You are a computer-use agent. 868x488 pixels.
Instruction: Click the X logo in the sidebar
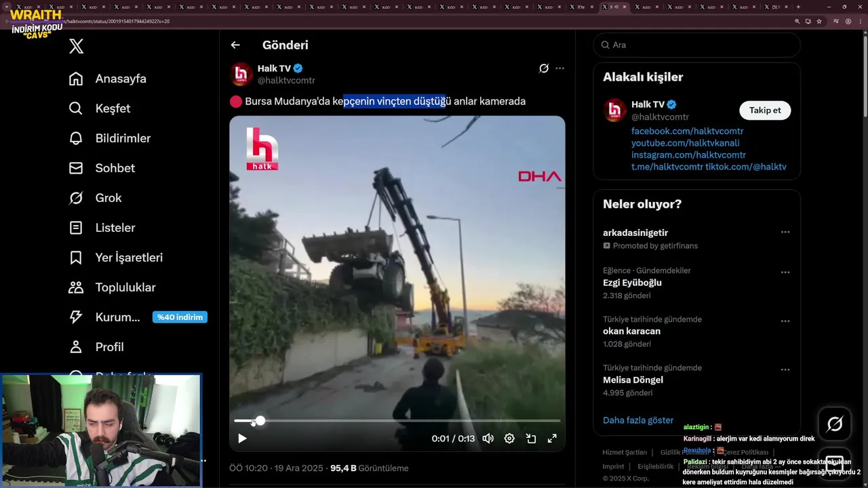pyautogui.click(x=77, y=46)
